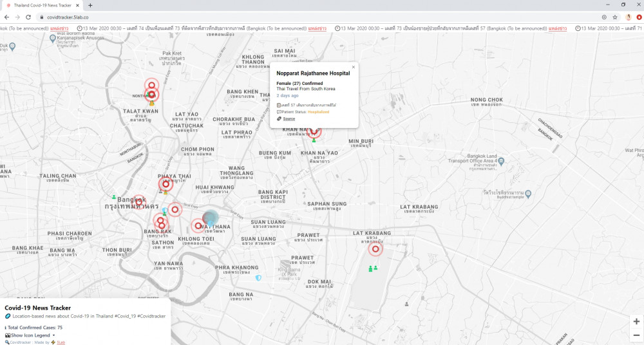Click the 2 days ago timestamp in popup
Image resolution: width=644 pixels, height=345 pixels.
pyautogui.click(x=287, y=96)
